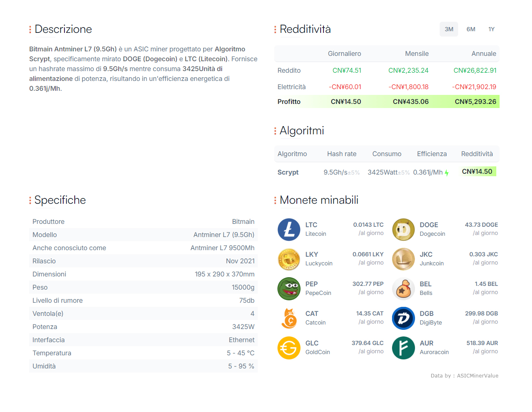Click the 43.73 DOGE daily yield
Viewport: 532px width, 412px height.
(481, 225)
